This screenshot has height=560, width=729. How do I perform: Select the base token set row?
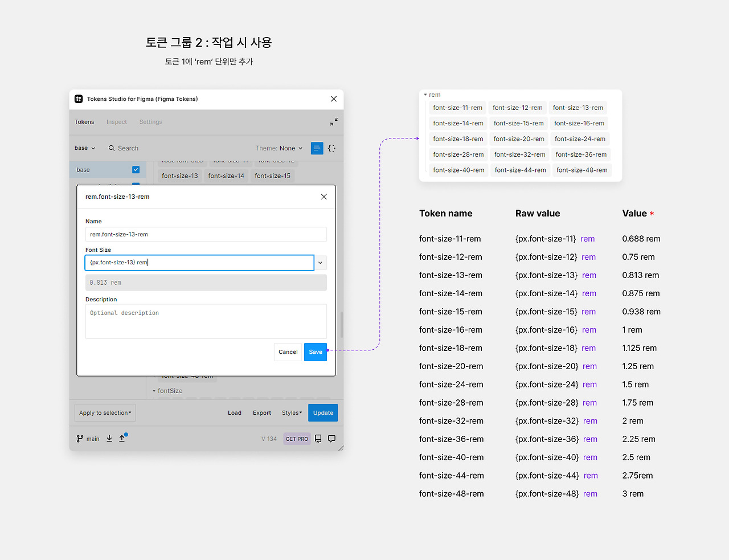pyautogui.click(x=108, y=170)
